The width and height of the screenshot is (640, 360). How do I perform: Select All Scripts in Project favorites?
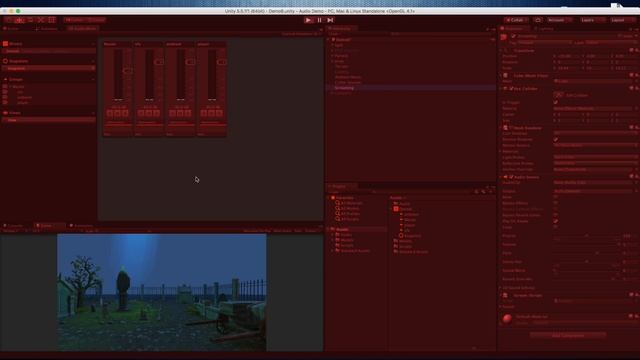[349, 219]
